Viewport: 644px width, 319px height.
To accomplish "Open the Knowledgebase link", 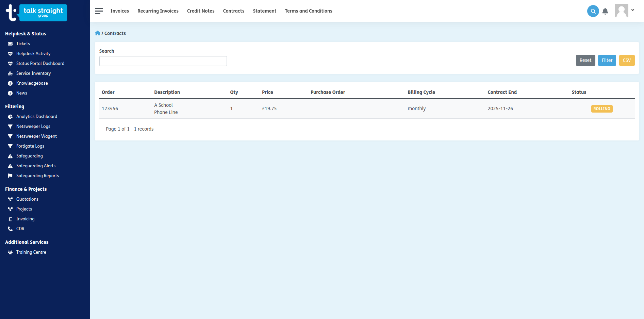I will 32,83.
